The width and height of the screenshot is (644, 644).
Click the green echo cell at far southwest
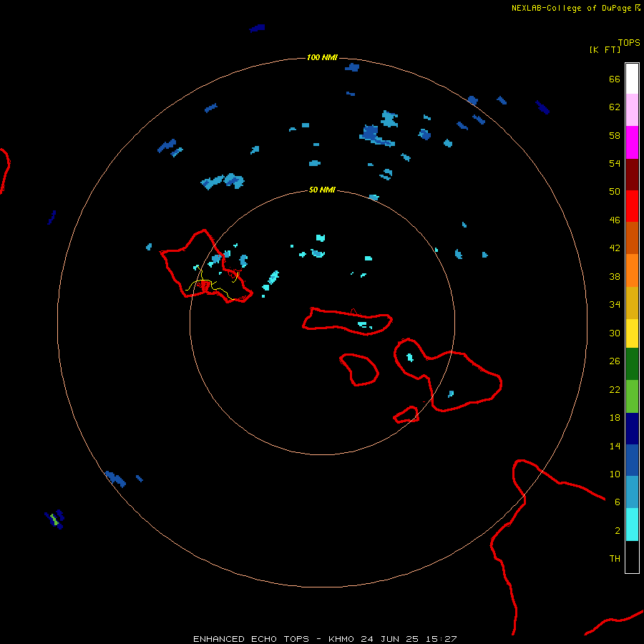point(54,519)
